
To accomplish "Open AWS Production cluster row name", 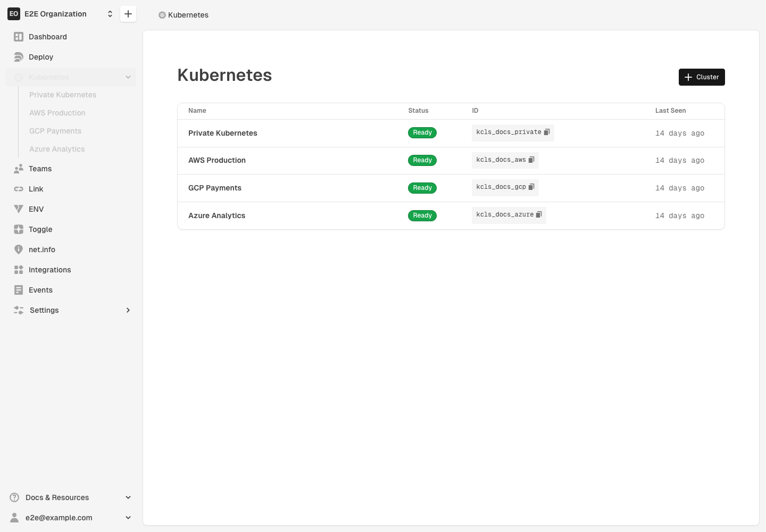I will pos(217,160).
